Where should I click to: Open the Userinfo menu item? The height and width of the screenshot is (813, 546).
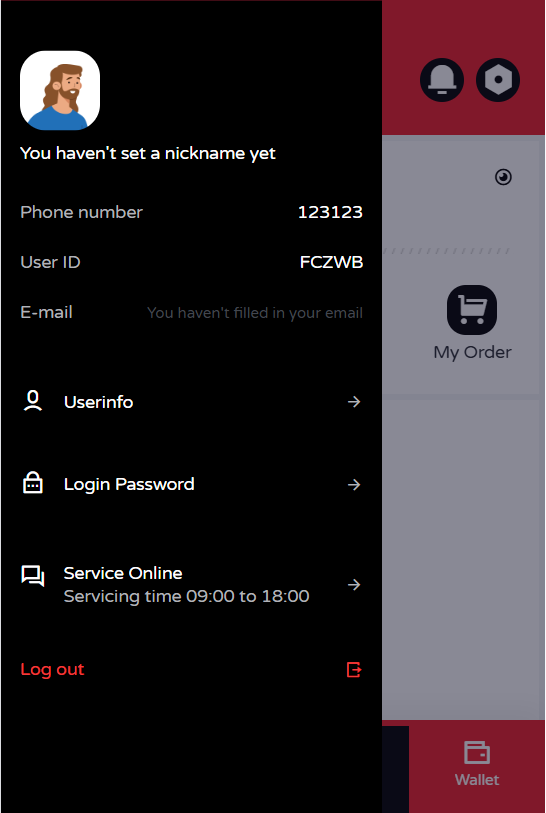(x=191, y=402)
